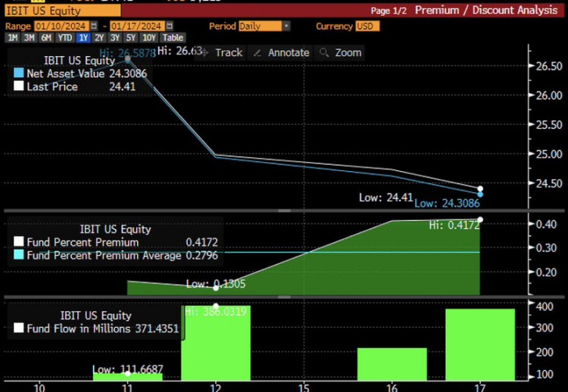Screen dimensions: 568x392
Task: Open the Period Daily dropdown
Action: (x=286, y=26)
